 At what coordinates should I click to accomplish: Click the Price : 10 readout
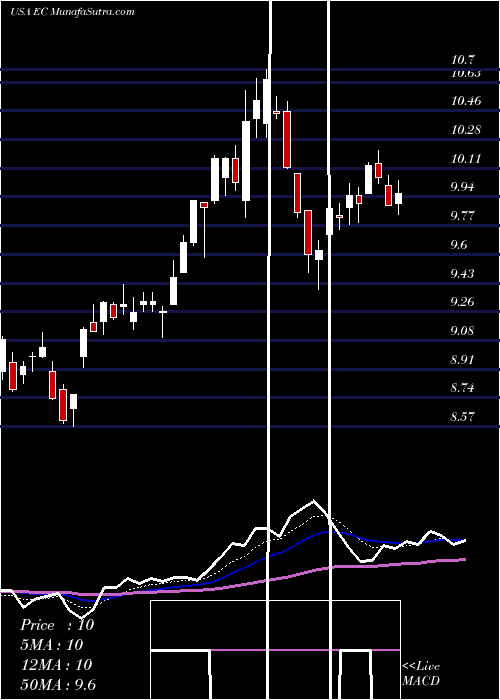[57, 625]
